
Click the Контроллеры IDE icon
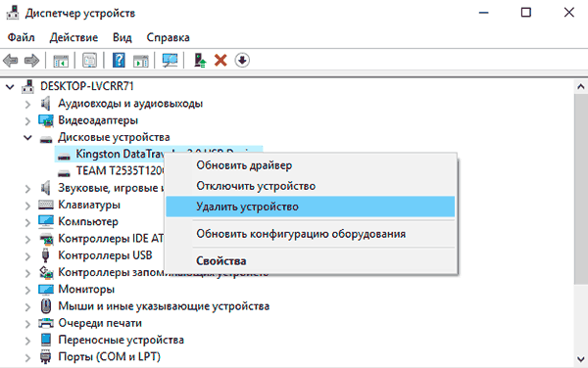46,239
